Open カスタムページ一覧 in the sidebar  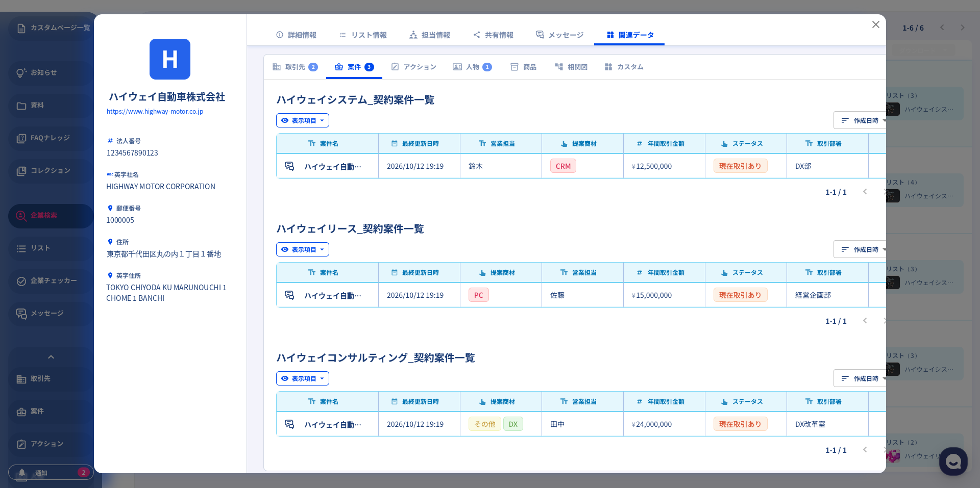tap(51, 28)
